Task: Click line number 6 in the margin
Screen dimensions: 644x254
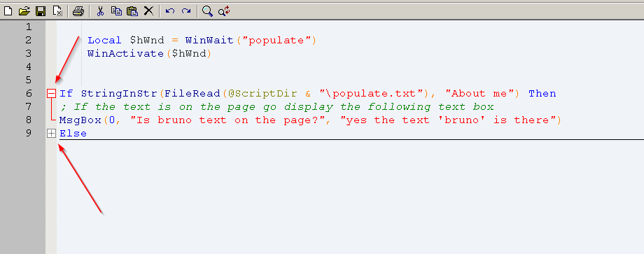Action: pos(28,94)
